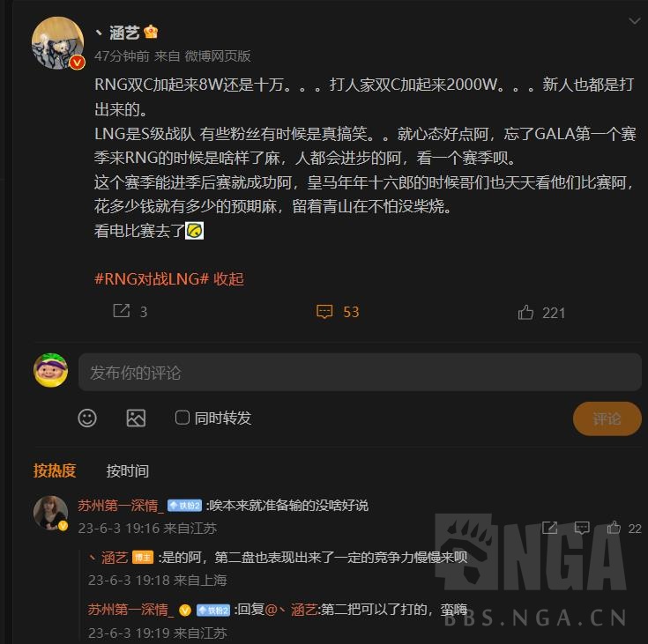This screenshot has height=644, width=648.
Task: Reply to first comment via speech bubble icon
Action: tap(582, 528)
